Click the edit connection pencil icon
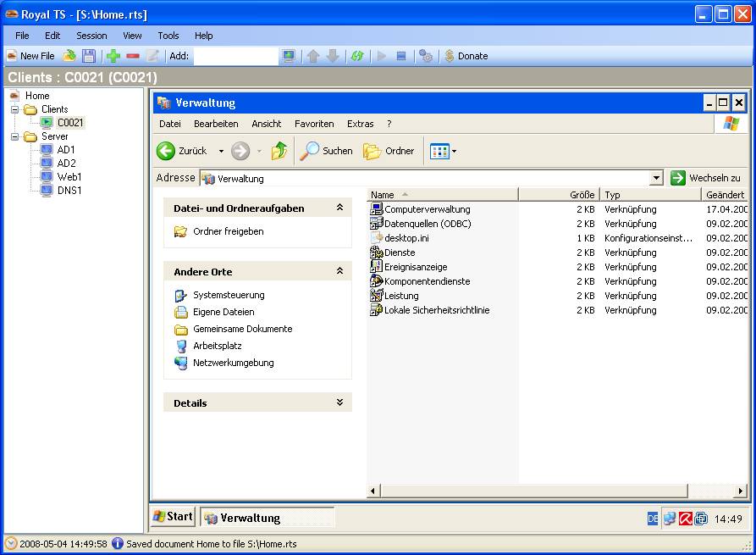 pos(152,56)
